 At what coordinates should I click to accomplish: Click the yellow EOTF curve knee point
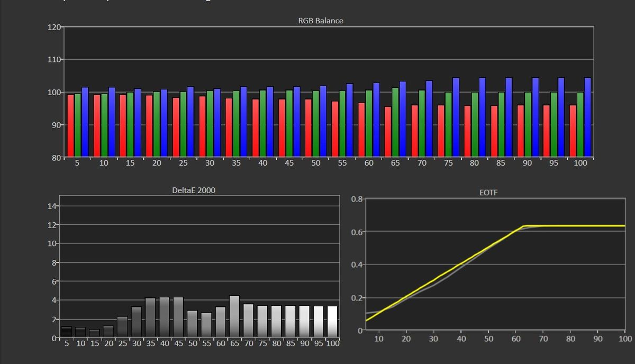point(523,226)
